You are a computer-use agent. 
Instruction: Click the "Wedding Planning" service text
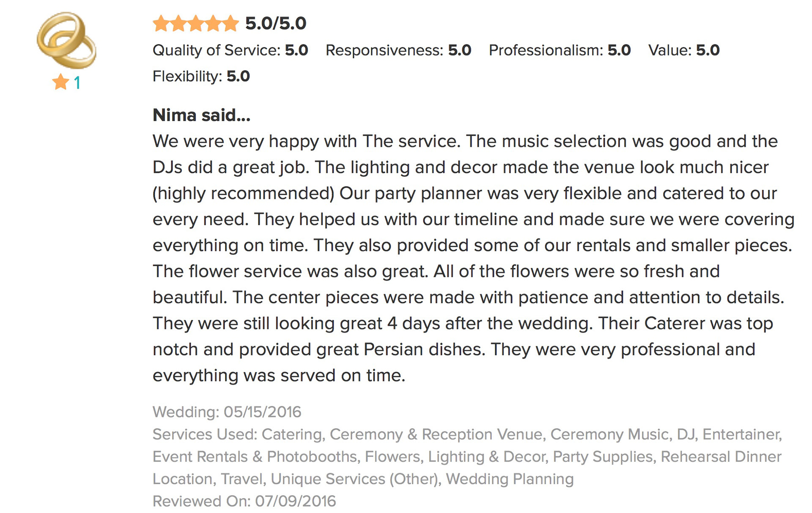pos(510,479)
